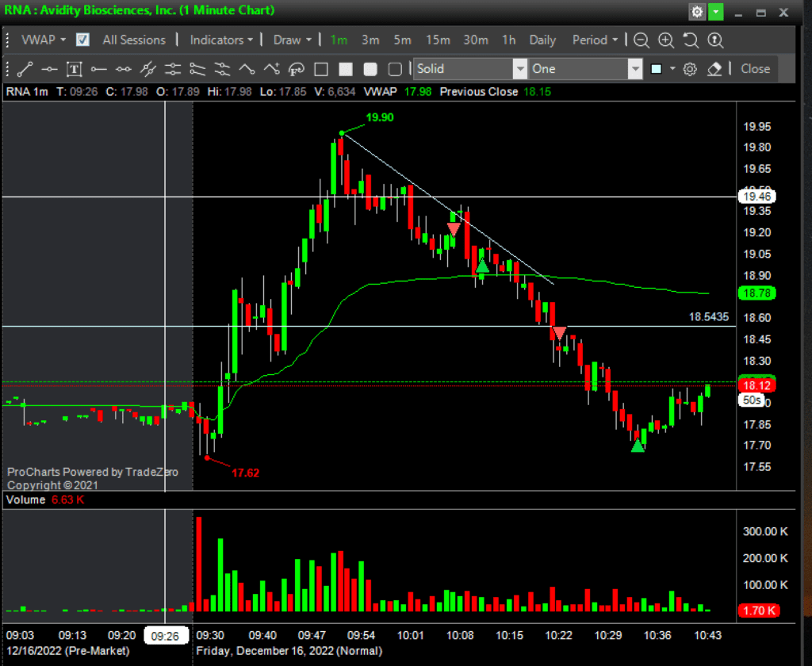Viewport: 812px width, 666px height.
Task: Click the eraser icon to clear drawings
Action: (714, 69)
